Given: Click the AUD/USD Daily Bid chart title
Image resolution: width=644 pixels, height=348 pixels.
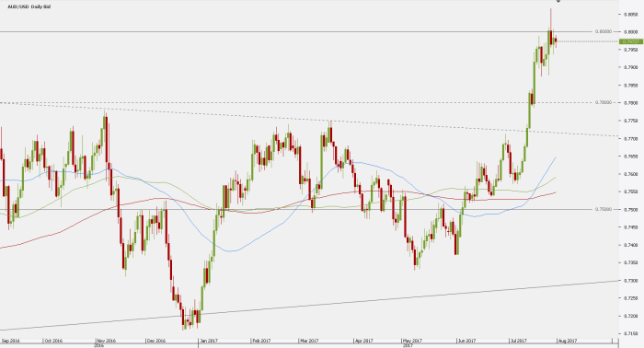Looking at the screenshot, I should (29, 7).
